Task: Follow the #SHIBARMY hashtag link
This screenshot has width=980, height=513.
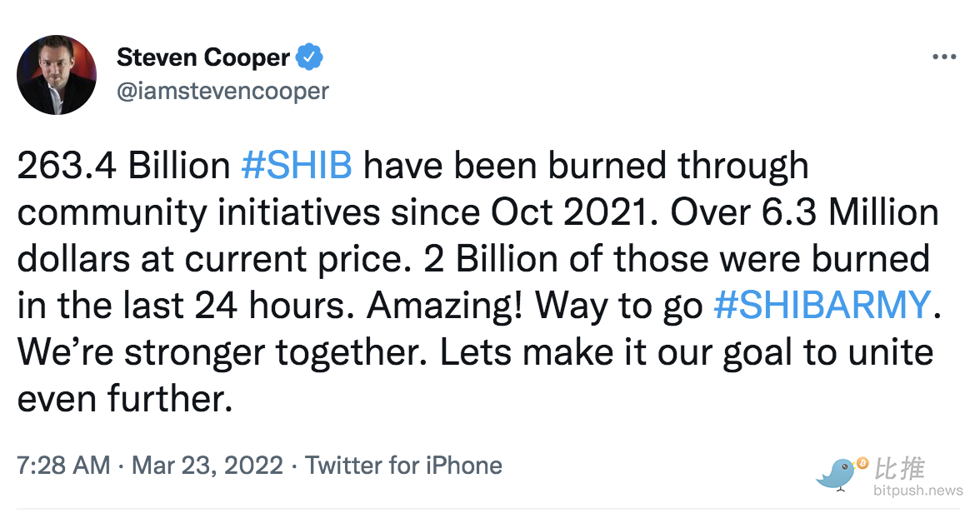Action: pos(822,306)
